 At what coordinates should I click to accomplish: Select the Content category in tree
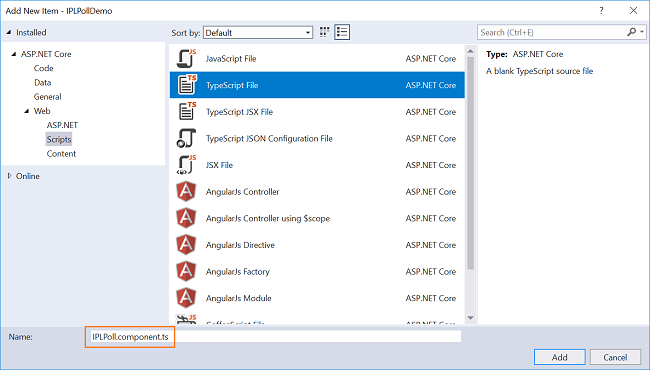(x=61, y=154)
